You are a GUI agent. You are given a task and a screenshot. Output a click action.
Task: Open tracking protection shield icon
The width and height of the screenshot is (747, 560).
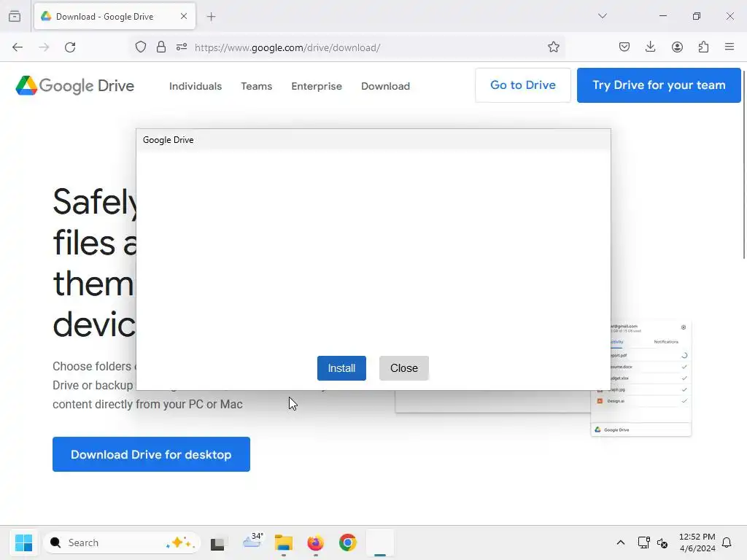[x=141, y=47]
